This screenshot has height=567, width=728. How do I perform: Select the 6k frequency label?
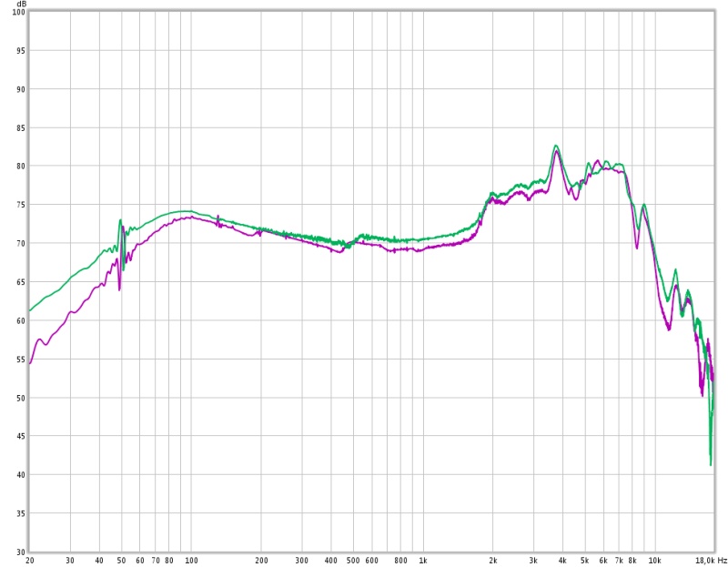pos(603,561)
